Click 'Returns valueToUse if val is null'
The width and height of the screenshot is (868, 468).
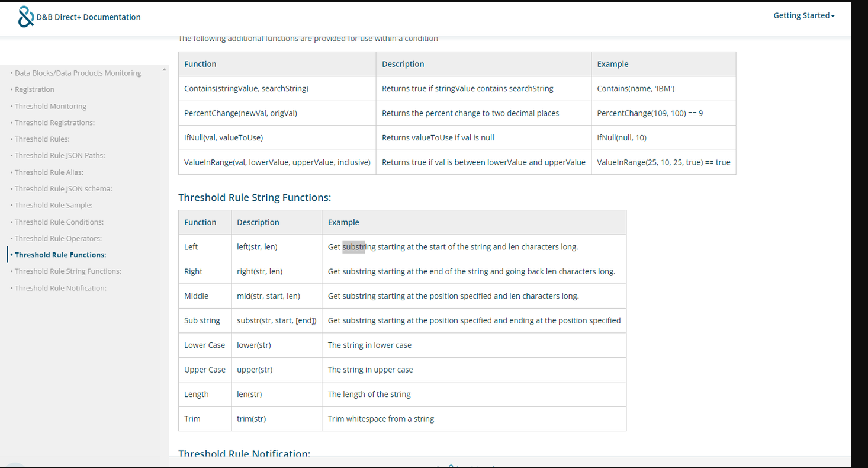(x=438, y=138)
